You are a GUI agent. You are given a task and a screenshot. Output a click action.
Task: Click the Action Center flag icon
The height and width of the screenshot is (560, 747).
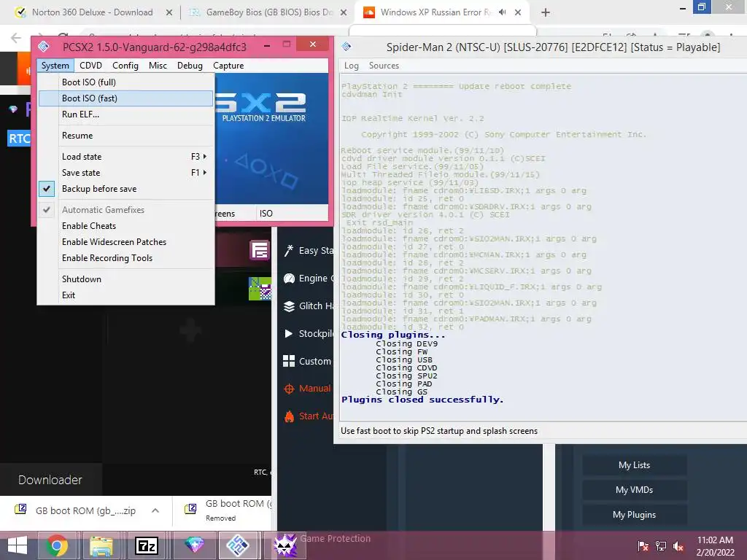pyautogui.click(x=643, y=545)
